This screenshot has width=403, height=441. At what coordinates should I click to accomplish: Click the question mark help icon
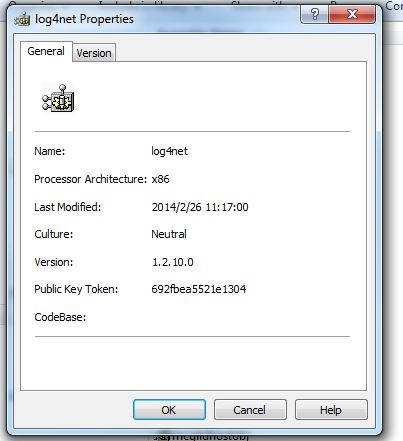[x=314, y=14]
